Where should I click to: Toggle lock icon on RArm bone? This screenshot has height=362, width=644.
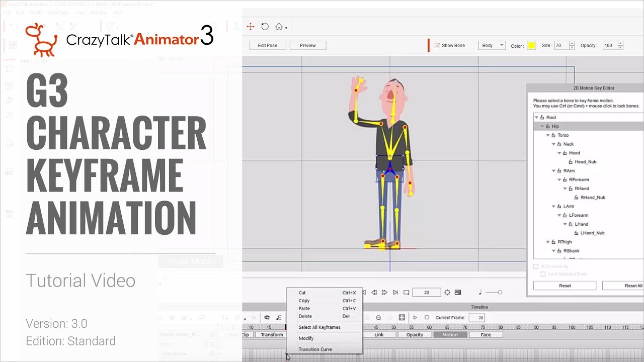[559, 171]
